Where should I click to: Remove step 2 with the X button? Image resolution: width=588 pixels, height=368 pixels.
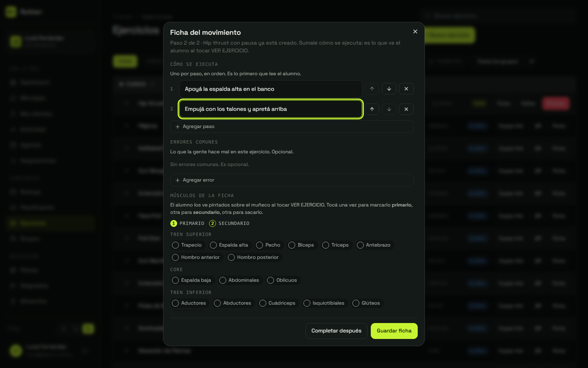[x=406, y=109]
